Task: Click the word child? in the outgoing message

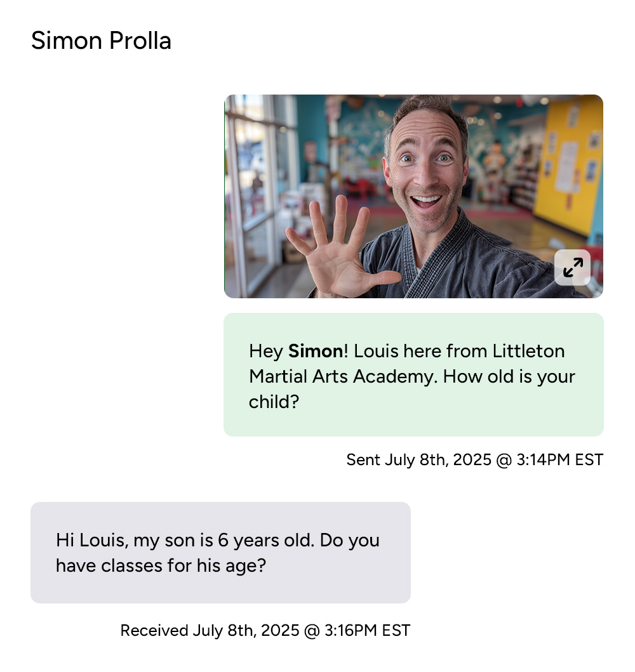Action: click(274, 402)
